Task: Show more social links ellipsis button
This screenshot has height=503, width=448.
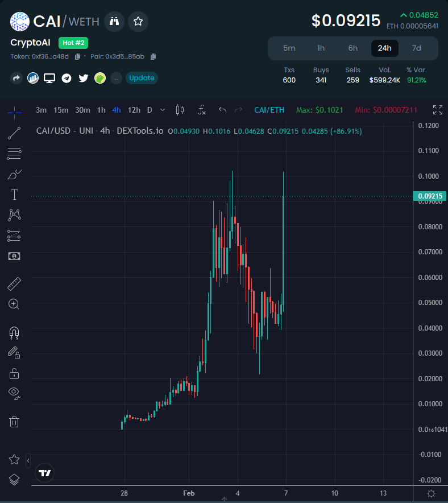Action: pos(116,78)
